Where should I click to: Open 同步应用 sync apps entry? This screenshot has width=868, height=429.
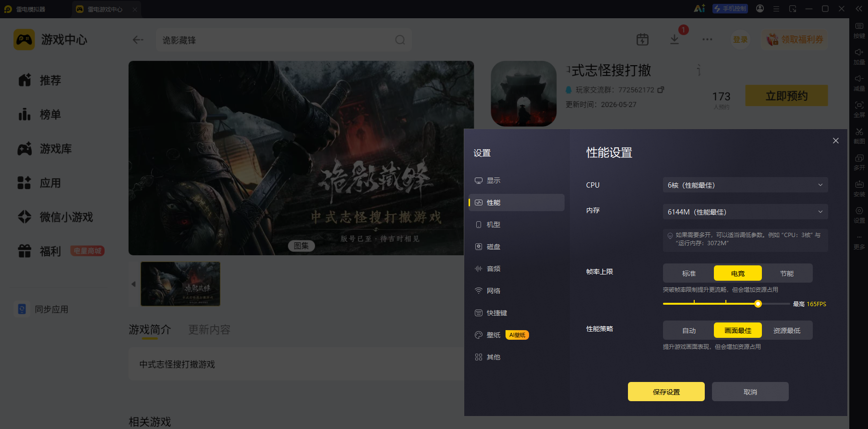click(42, 309)
